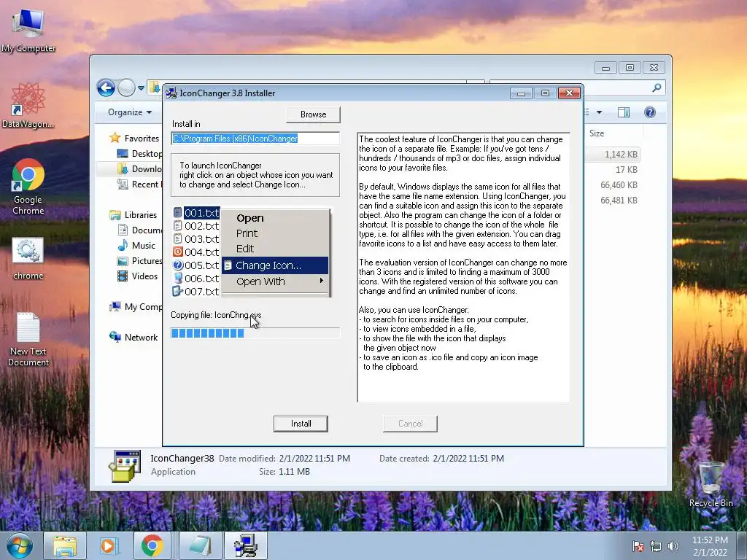Click the Action Center flag tray icon
This screenshot has height=560, width=747.
pos(638,546)
